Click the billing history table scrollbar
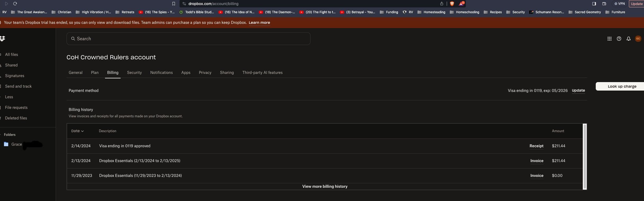This screenshot has height=201, width=644. click(x=585, y=157)
